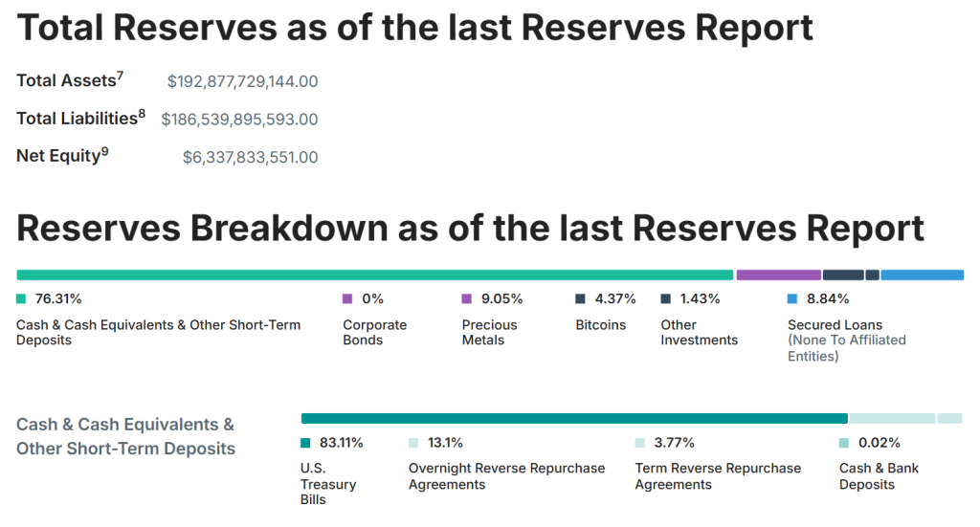The height and width of the screenshot is (527, 980).
Task: Select the Bitcoins dark legend square
Action: [x=581, y=298]
